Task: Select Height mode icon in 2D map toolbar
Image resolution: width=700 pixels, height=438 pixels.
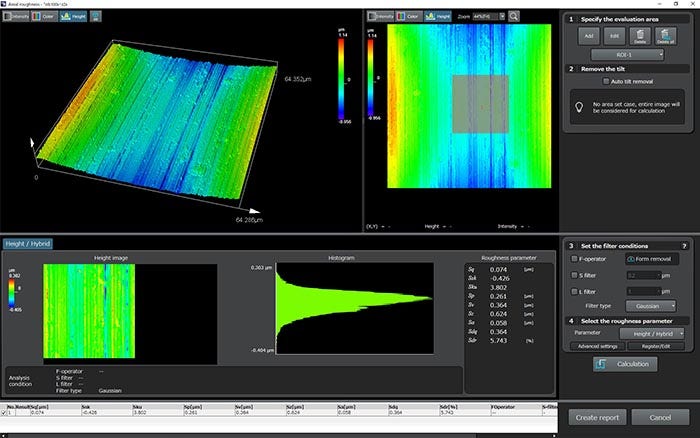Action: [x=438, y=17]
